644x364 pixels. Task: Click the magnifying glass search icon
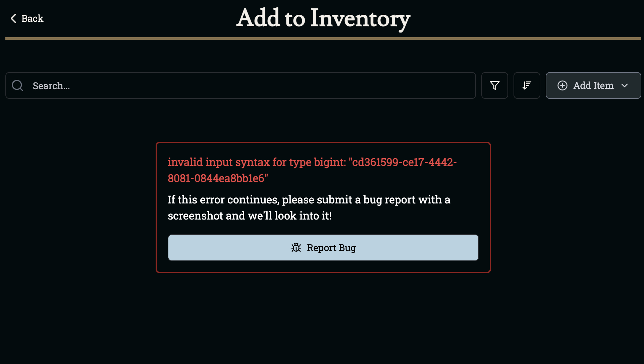coord(17,85)
